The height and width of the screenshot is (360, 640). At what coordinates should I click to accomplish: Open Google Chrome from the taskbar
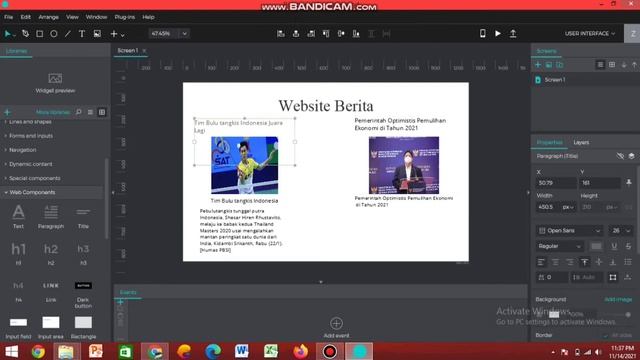point(38,351)
